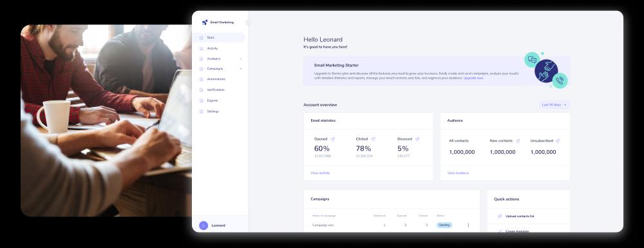Click the Settings sidebar icon

(x=201, y=111)
